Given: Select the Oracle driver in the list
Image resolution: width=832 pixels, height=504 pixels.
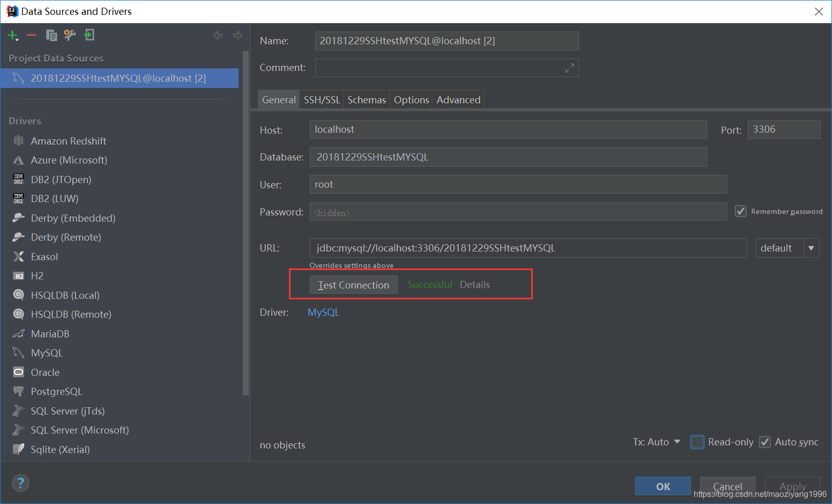Looking at the screenshot, I should pyautogui.click(x=45, y=372).
